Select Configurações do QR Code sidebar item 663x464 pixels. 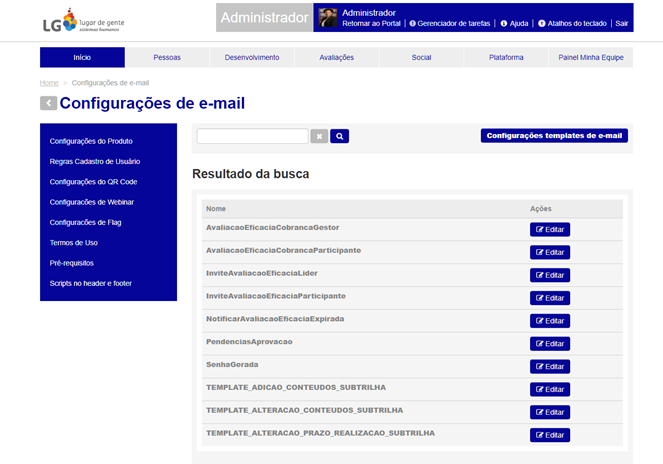click(x=93, y=182)
